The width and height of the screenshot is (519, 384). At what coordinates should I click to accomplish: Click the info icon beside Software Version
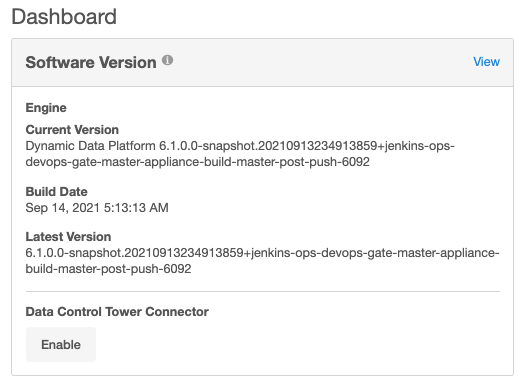point(167,60)
